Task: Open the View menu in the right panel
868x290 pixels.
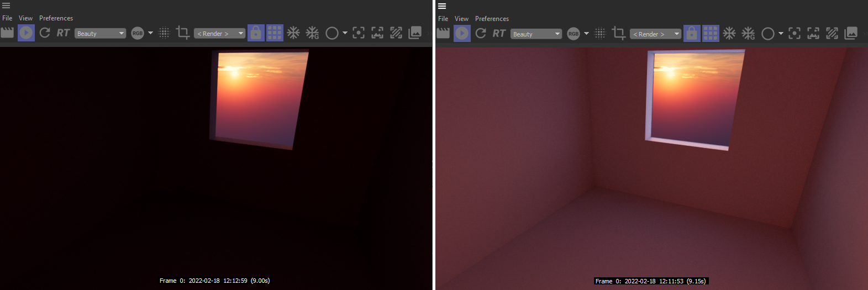Action: (x=461, y=19)
